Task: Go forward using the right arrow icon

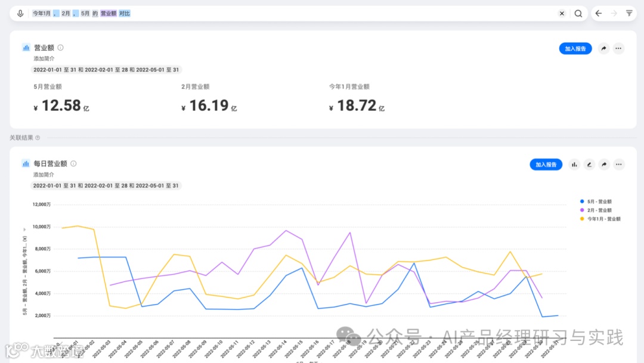Action: pyautogui.click(x=614, y=14)
